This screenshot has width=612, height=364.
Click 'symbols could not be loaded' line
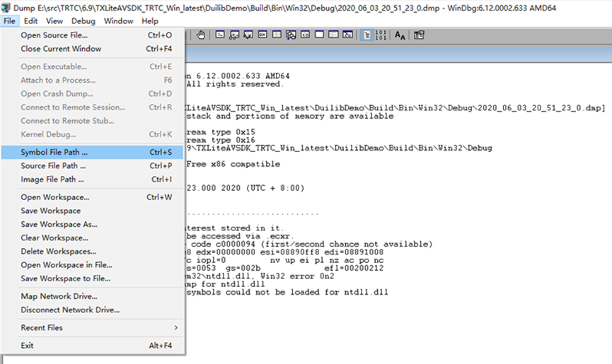pyautogui.click(x=287, y=293)
